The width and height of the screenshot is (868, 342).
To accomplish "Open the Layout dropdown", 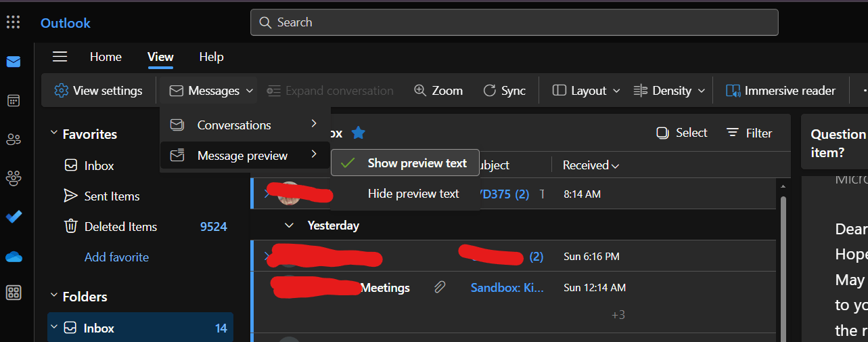I will [x=587, y=91].
